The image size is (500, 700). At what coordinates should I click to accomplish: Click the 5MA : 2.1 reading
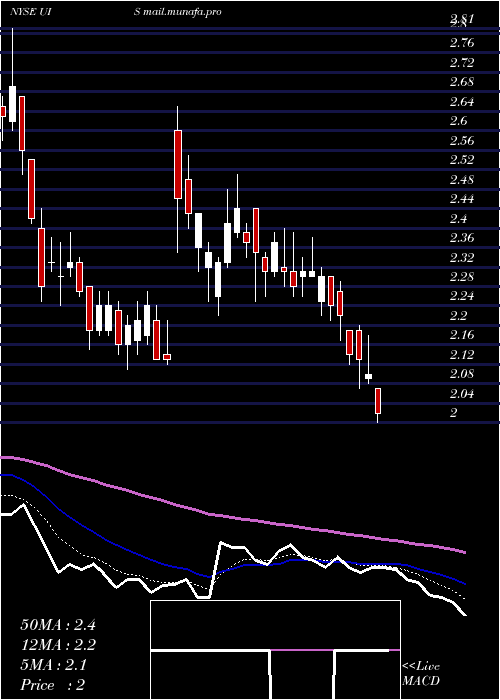click(54, 665)
